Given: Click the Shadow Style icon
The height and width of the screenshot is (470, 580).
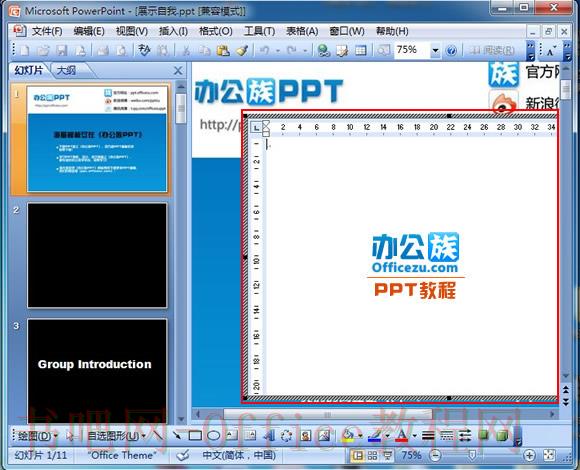Looking at the screenshot, I should (x=483, y=436).
